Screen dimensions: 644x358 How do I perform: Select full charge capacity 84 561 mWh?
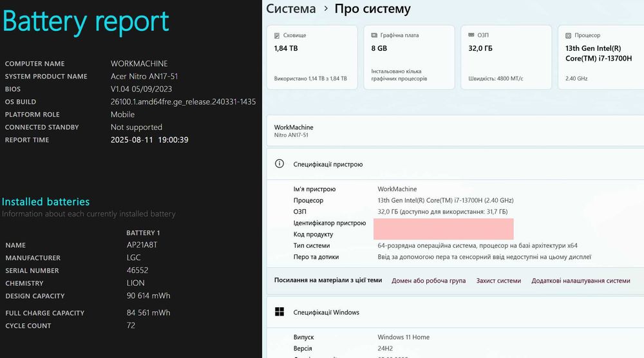[x=148, y=313]
